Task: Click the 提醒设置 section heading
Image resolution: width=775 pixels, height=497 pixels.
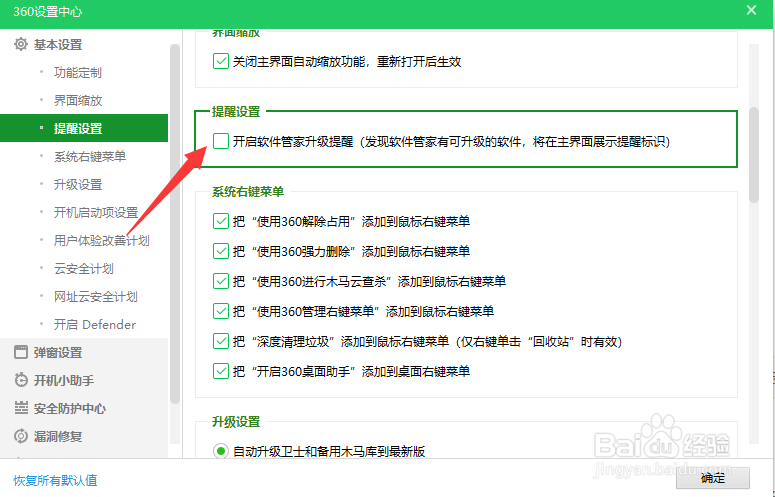Action: pyautogui.click(x=236, y=112)
